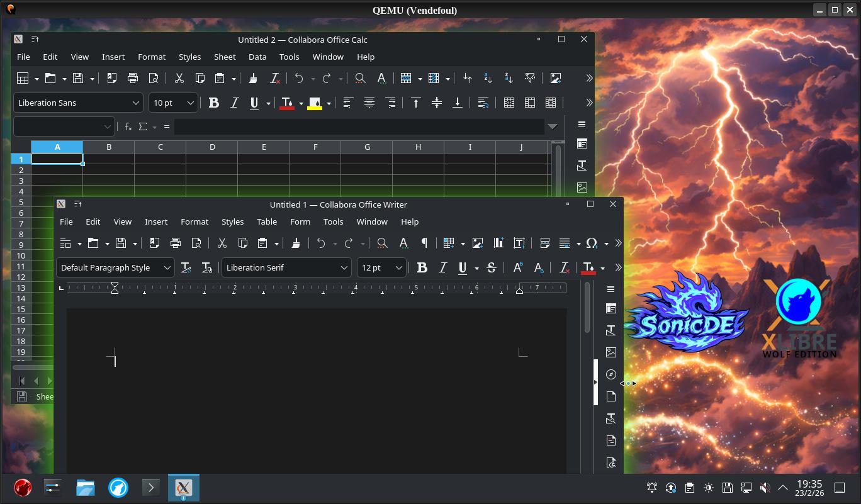The height and width of the screenshot is (504, 861).
Task: Click the Cut scissors icon in Writer
Action: click(222, 243)
